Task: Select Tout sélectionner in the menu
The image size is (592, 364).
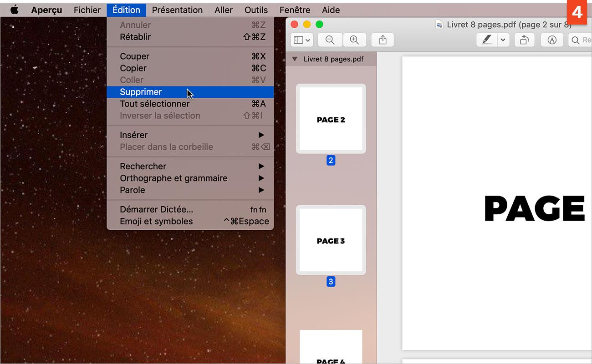Action: coord(154,104)
